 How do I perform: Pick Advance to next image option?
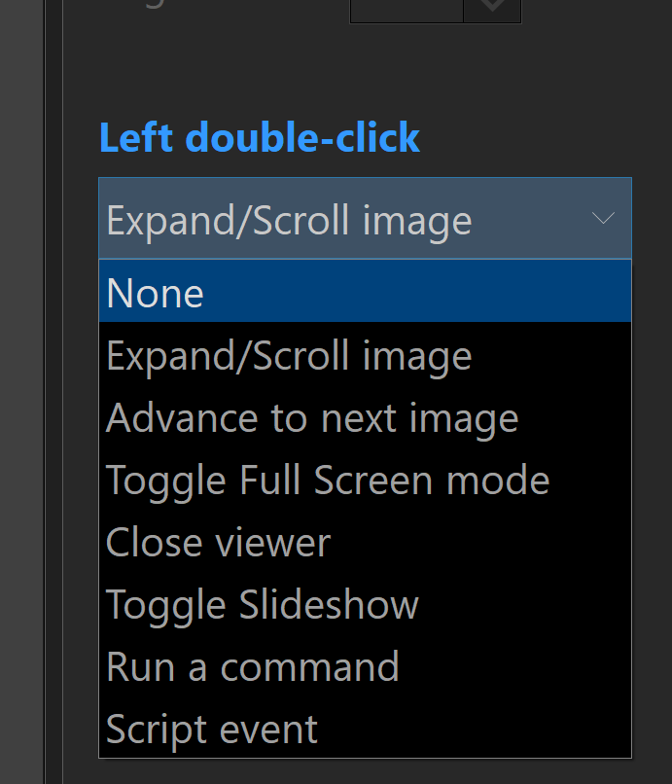point(365,418)
